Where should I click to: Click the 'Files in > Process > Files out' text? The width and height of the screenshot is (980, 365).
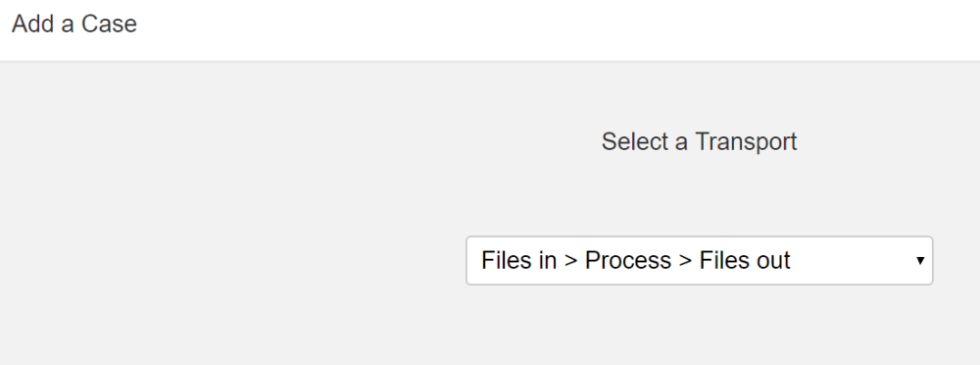pyautogui.click(x=636, y=260)
